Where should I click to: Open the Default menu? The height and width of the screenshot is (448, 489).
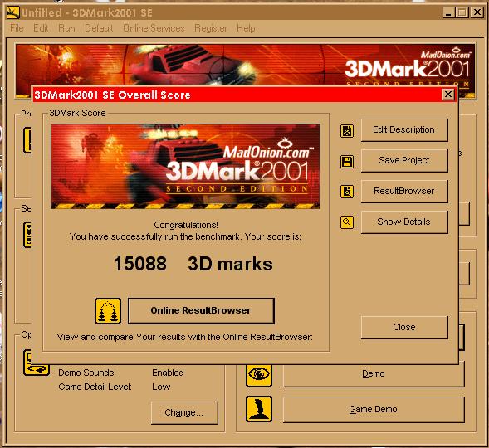coord(99,28)
